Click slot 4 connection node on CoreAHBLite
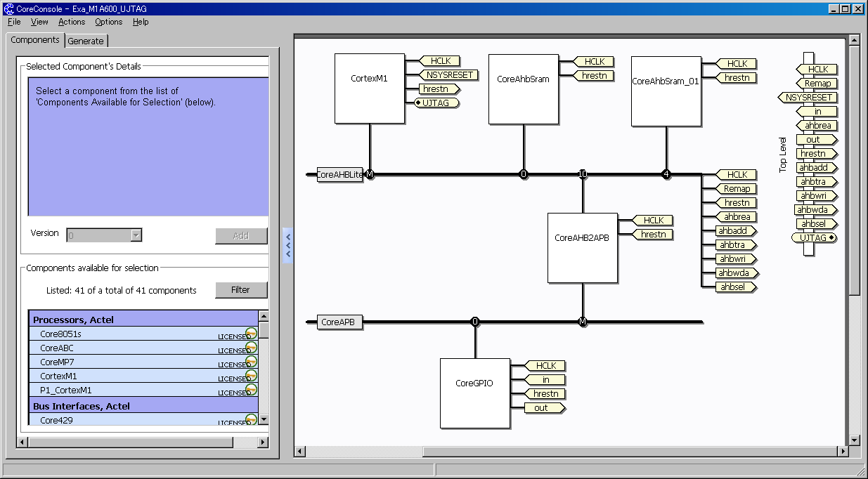The image size is (868, 479). coord(666,175)
